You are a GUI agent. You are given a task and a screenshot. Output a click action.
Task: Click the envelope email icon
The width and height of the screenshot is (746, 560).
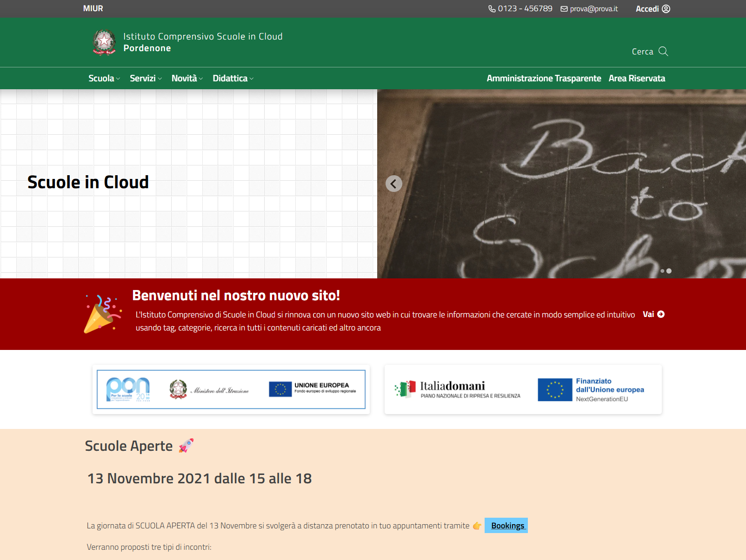tap(564, 9)
